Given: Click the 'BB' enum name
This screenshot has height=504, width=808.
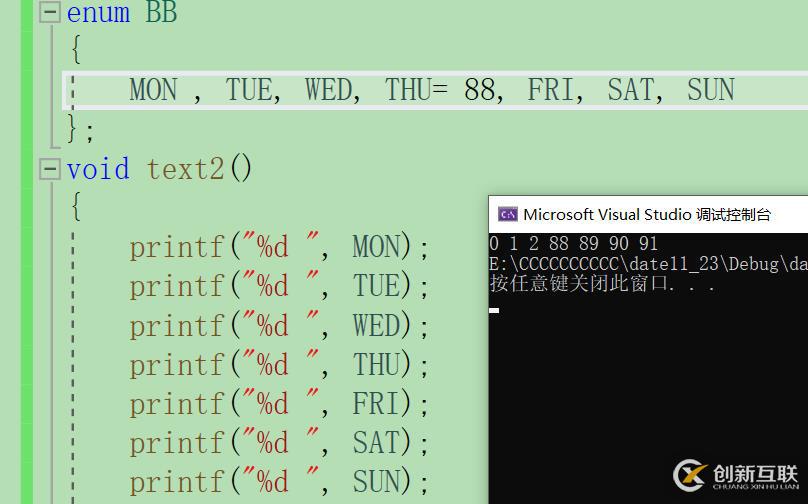Looking at the screenshot, I should (161, 12).
